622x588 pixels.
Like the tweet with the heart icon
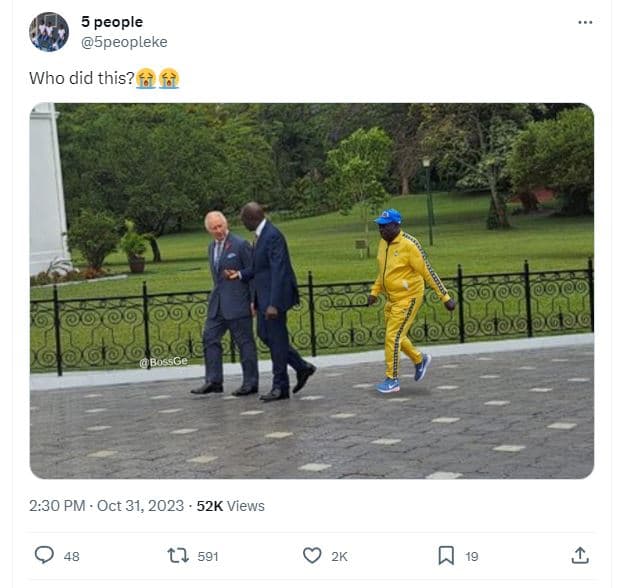coord(312,555)
